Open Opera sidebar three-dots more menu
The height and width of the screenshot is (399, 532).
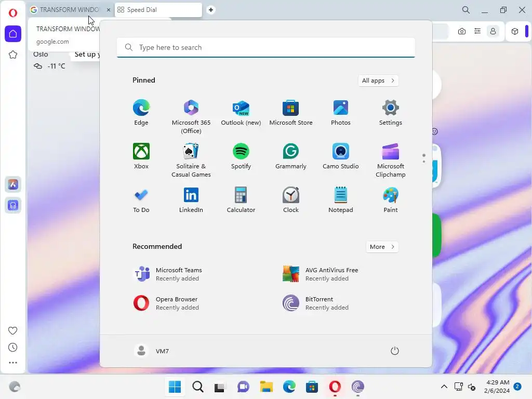tap(13, 363)
